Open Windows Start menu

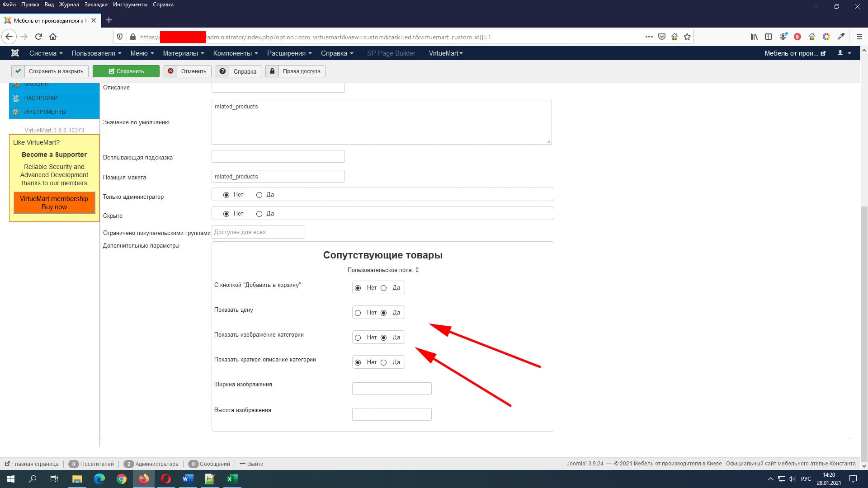[11, 479]
